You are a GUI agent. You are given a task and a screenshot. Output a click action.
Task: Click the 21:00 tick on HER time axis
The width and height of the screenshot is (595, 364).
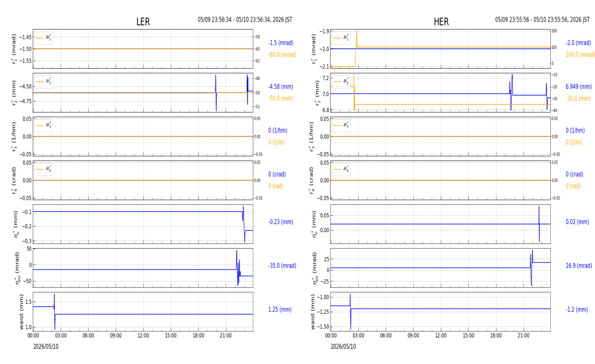point(523,336)
